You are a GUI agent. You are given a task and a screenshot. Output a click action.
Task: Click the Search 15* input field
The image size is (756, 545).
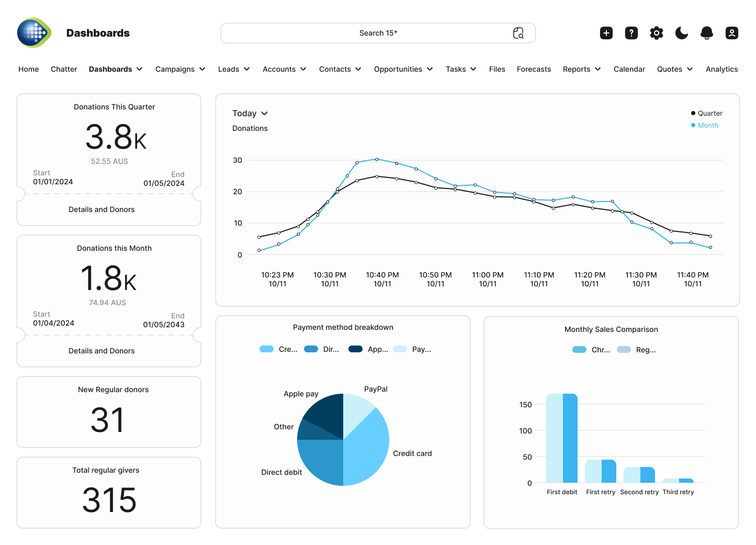pyautogui.click(x=378, y=33)
